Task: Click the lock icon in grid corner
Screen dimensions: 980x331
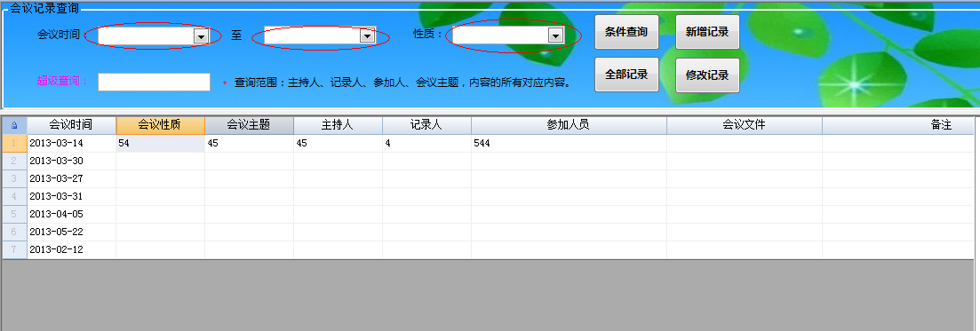Action: click(14, 125)
